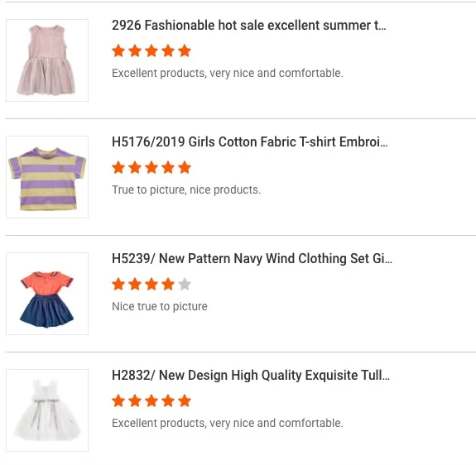Viewport: 476px width, 465px height.
Task: Click the fifth star of the H5176 T-shirt rating
Action: 185,167
